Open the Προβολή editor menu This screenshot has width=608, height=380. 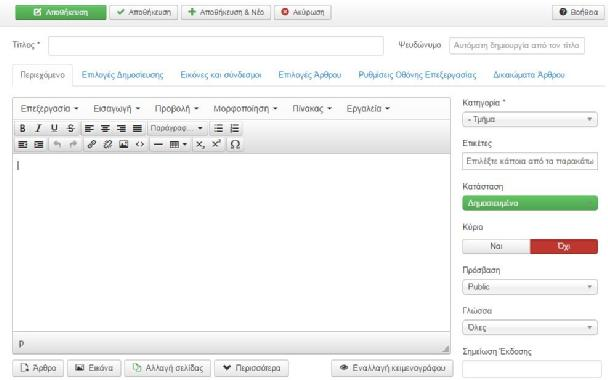[x=177, y=109]
